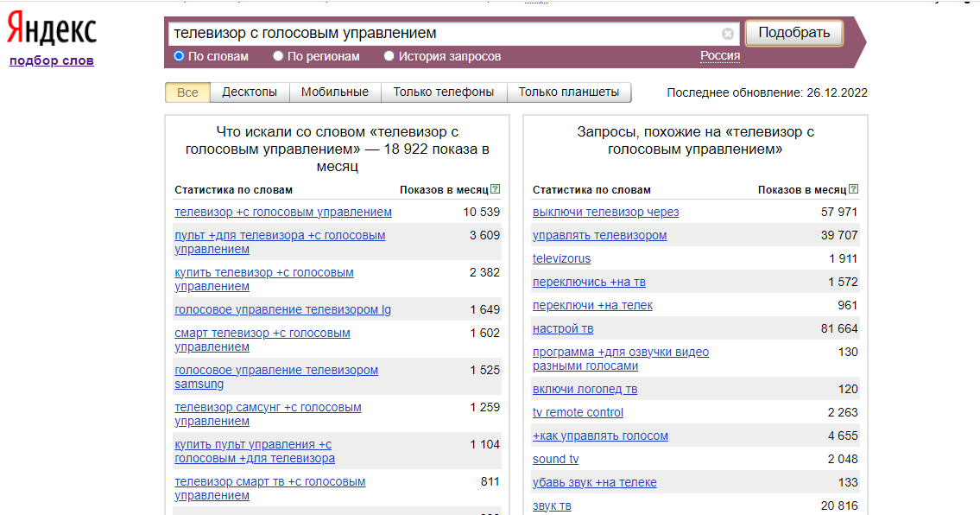Switch to the 'Только телефоны' tab

click(443, 92)
